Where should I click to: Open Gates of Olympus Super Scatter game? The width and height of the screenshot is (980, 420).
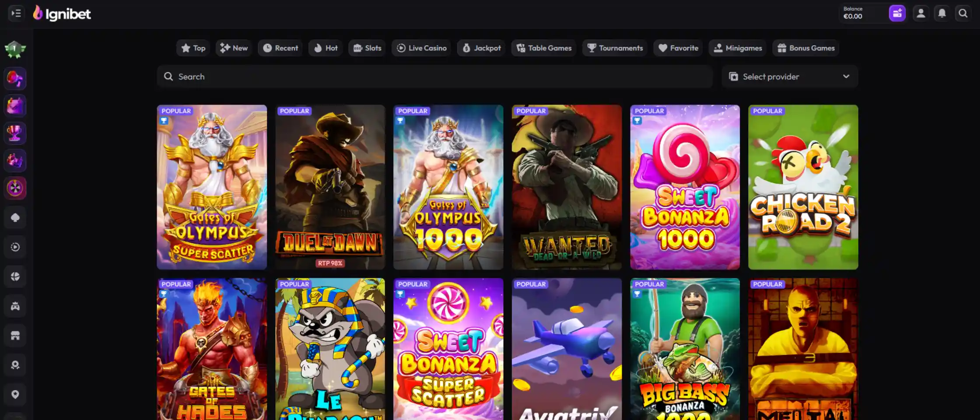pyautogui.click(x=212, y=187)
